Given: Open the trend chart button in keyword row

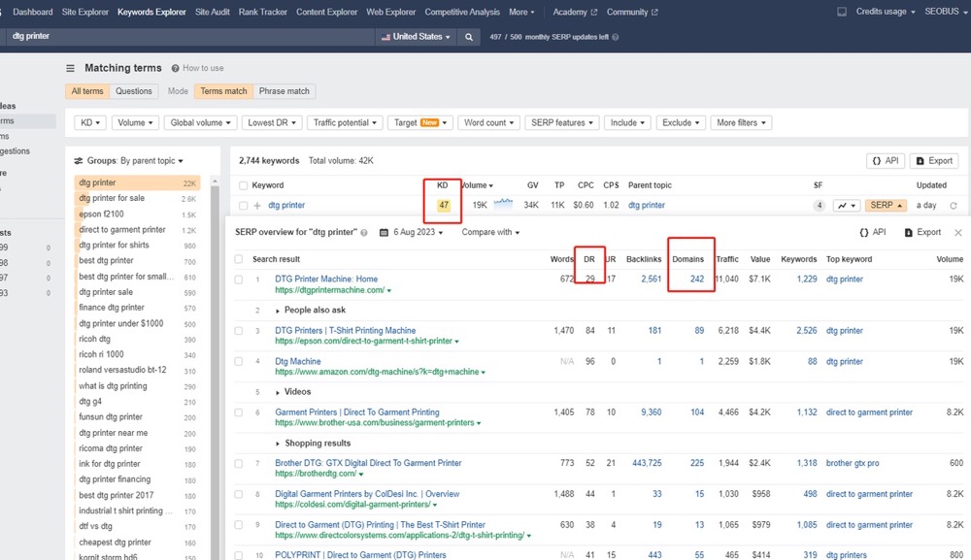Looking at the screenshot, I should click(x=846, y=206).
